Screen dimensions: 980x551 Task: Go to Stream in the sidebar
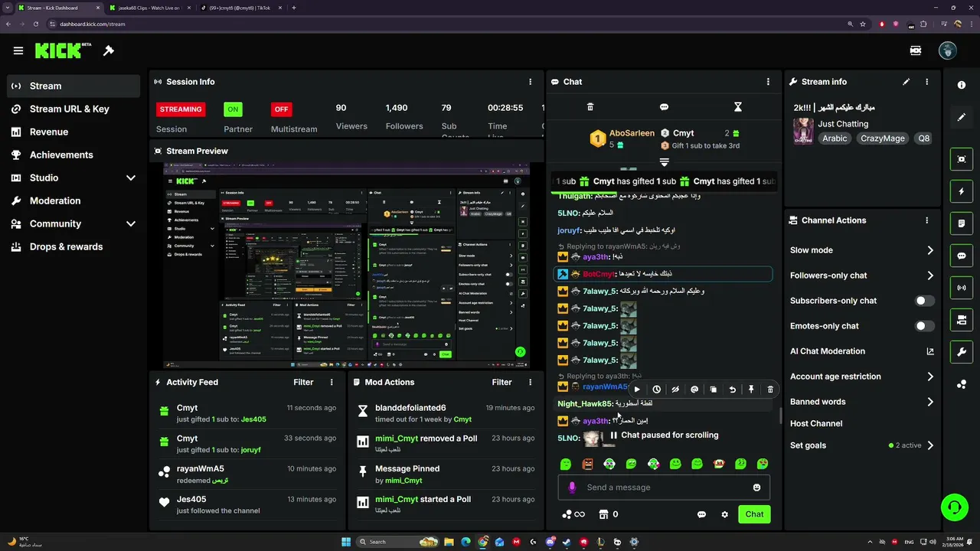(73, 86)
